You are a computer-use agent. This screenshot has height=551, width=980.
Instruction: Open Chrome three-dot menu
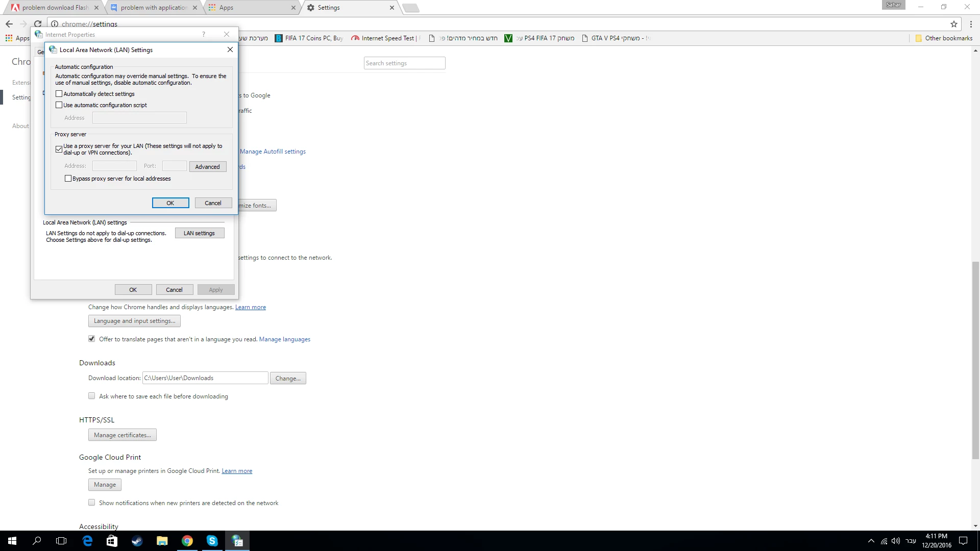point(971,23)
